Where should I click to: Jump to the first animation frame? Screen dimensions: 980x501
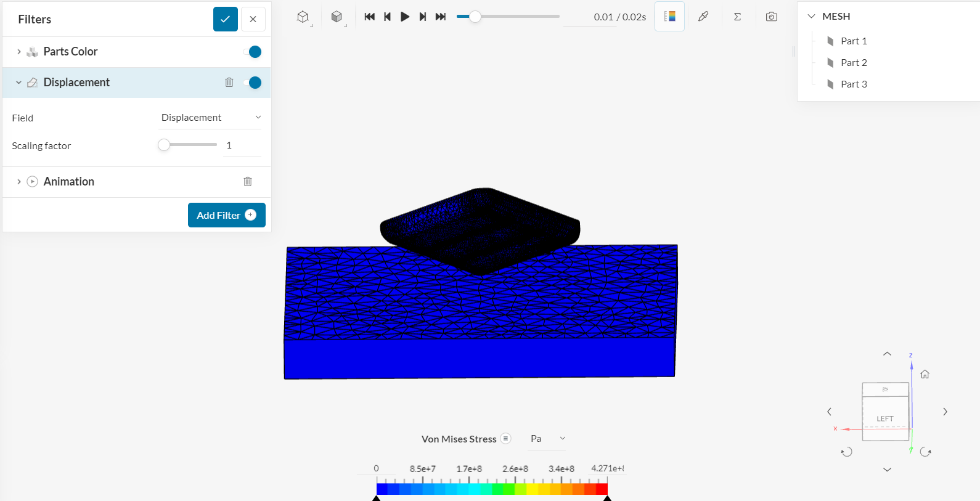[x=369, y=17]
